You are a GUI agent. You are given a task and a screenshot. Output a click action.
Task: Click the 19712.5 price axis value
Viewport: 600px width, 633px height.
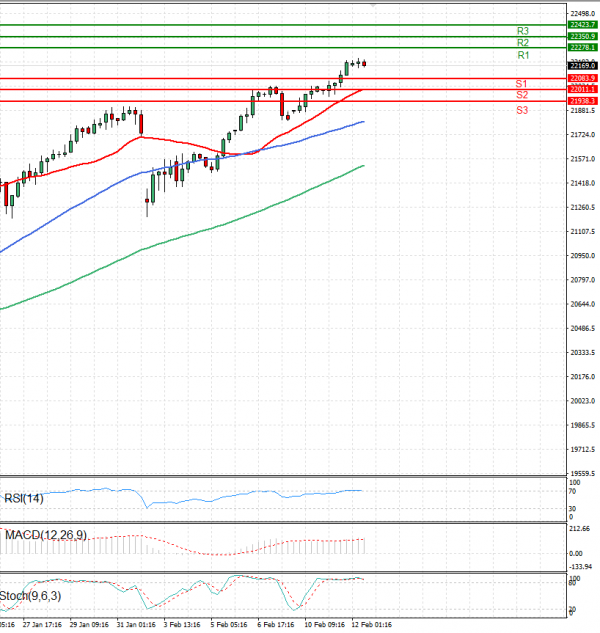tap(583, 449)
